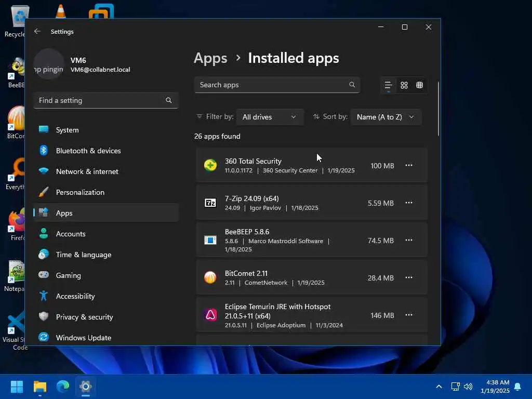Screen dimensions: 532x399
Task: Open more options for Eclipse Temurin JRE
Action: 409,315
